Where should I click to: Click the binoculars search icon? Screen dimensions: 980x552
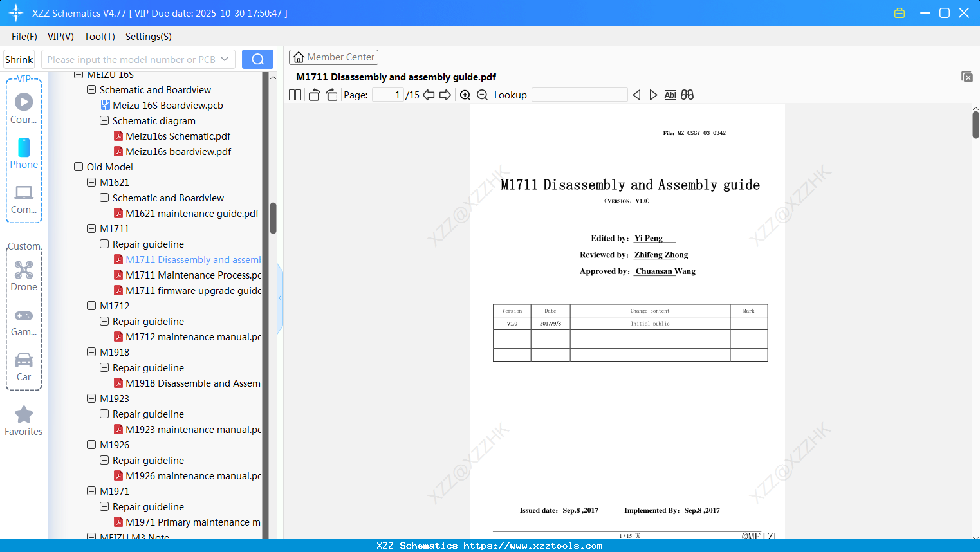(x=687, y=95)
